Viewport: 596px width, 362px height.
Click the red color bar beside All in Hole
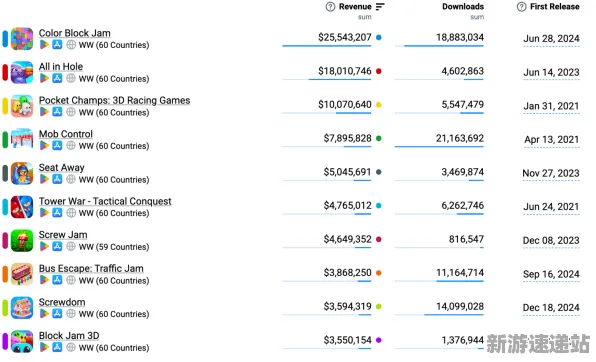5,72
